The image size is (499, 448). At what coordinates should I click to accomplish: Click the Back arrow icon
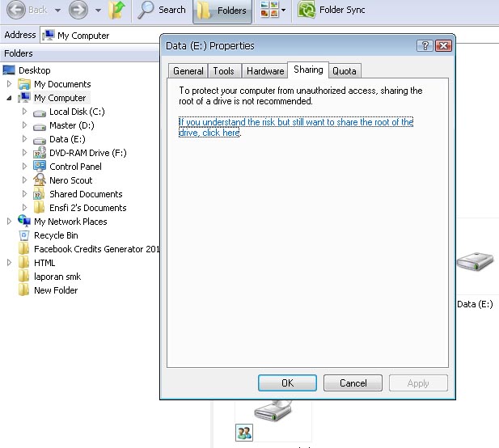pos(16,10)
